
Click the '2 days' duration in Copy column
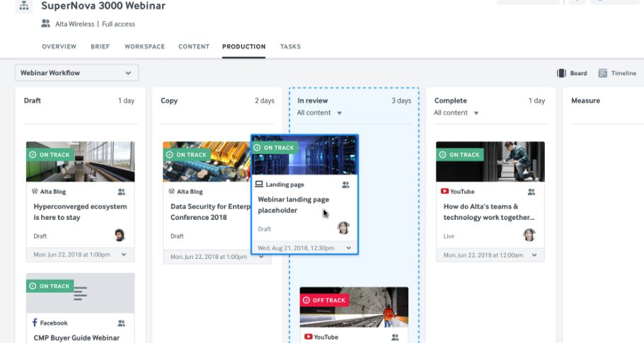(x=265, y=100)
